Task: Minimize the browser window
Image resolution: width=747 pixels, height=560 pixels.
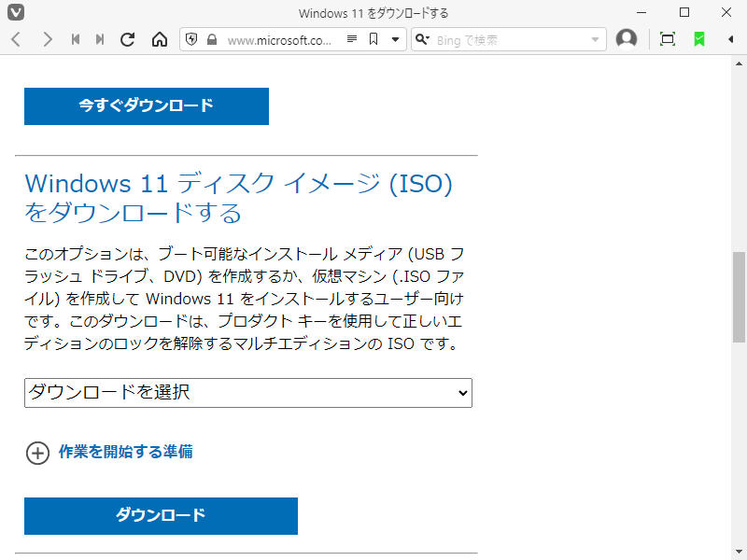Action: [641, 12]
